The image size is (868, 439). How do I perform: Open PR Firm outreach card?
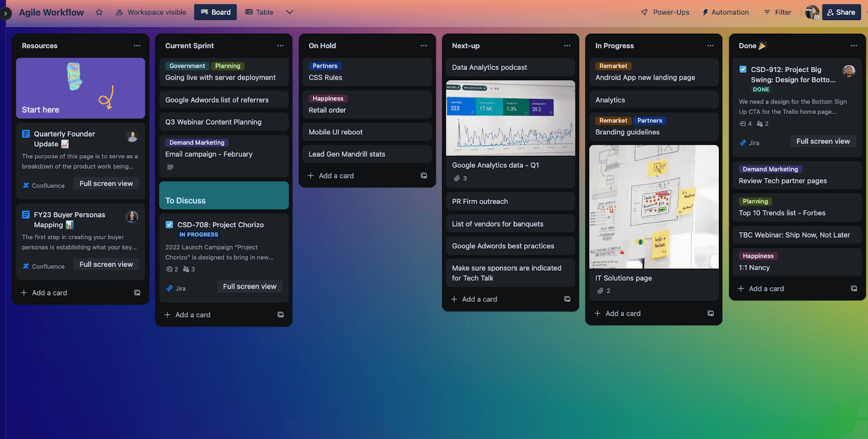pyautogui.click(x=510, y=201)
